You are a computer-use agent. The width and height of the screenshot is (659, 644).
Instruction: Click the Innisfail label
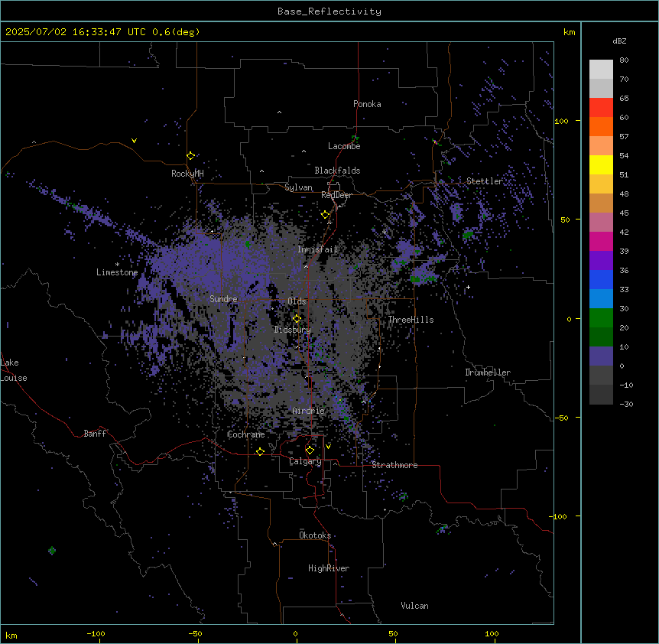pyautogui.click(x=317, y=249)
